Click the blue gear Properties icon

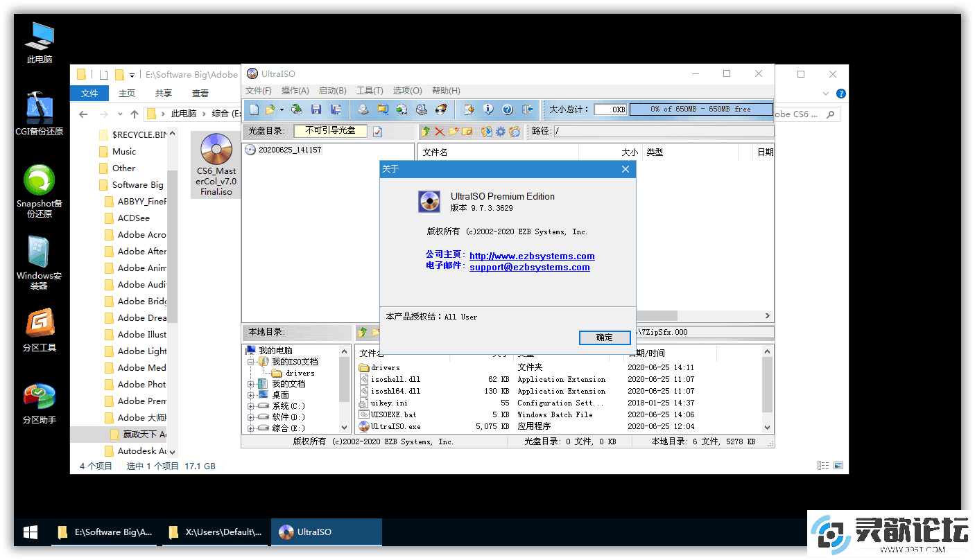tap(501, 131)
